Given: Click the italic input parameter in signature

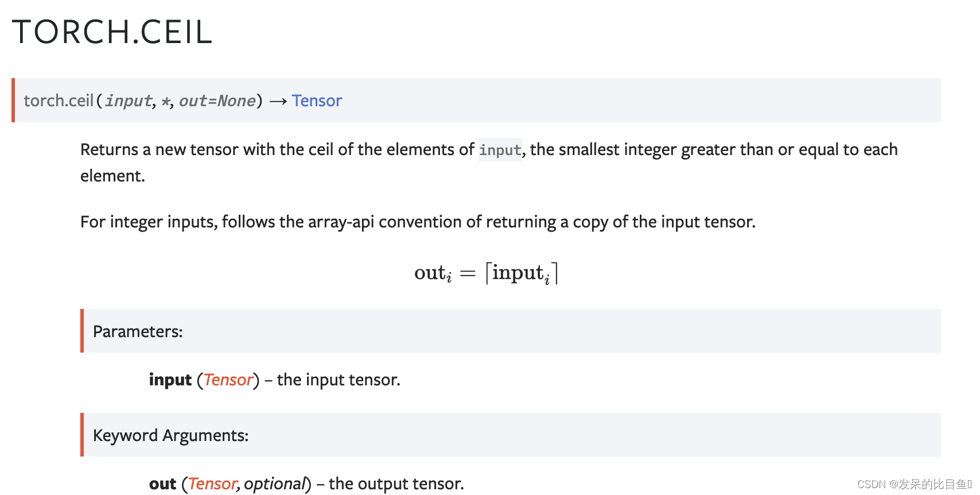Looking at the screenshot, I should pos(129,101).
